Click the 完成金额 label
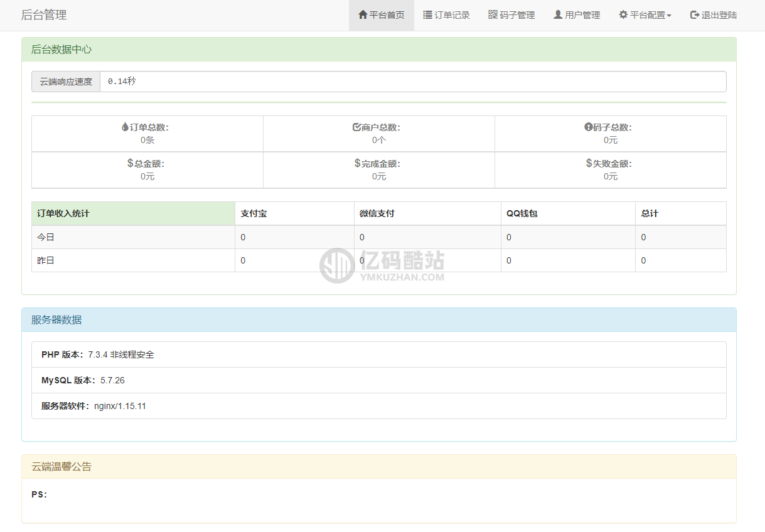This screenshot has width=765, height=532. coord(381,164)
